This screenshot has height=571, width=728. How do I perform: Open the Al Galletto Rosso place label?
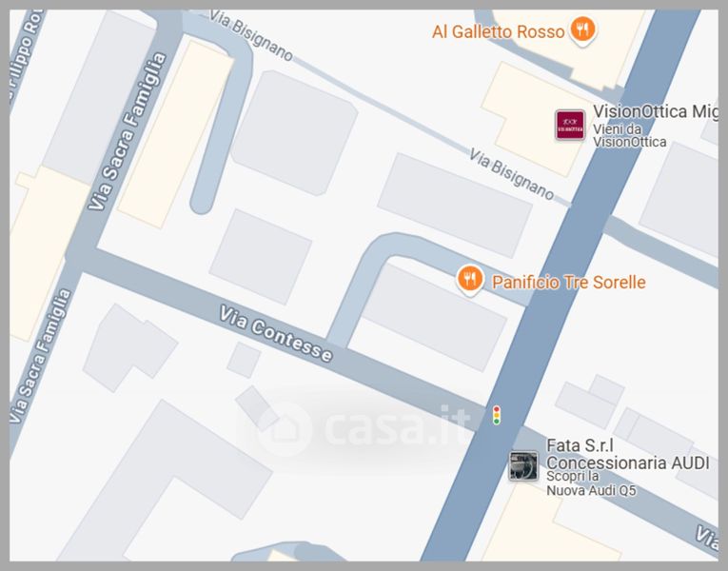click(x=498, y=32)
